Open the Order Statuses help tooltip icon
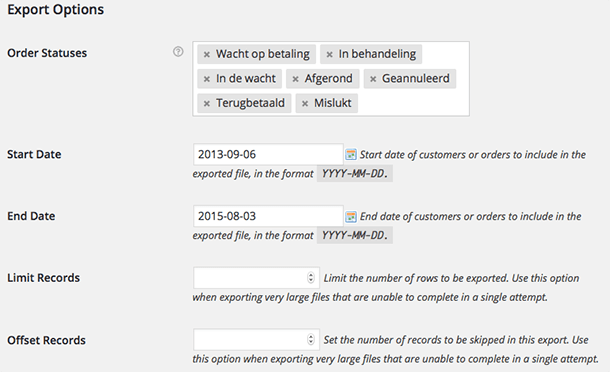Image resolution: width=610 pixels, height=372 pixels. 178,52
